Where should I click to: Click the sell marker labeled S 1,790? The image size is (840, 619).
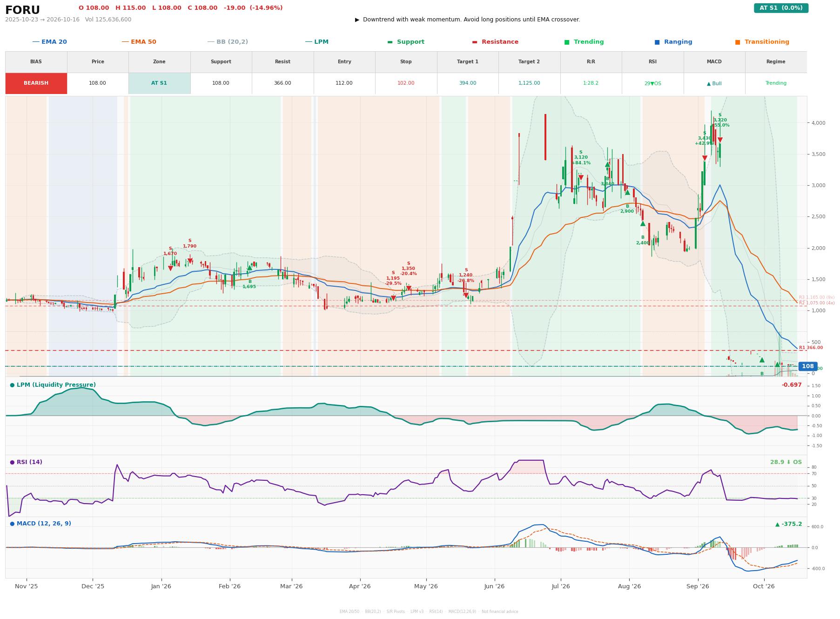[x=190, y=261]
